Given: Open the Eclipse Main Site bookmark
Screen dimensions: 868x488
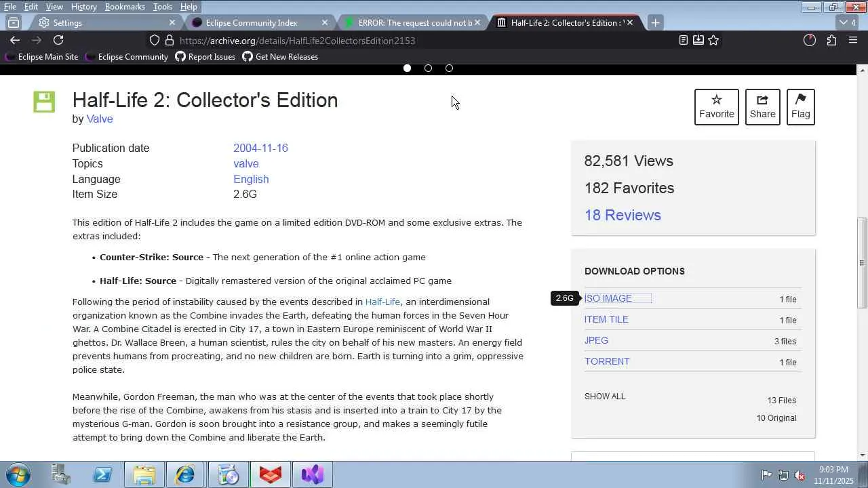Looking at the screenshot, I should click(x=41, y=57).
